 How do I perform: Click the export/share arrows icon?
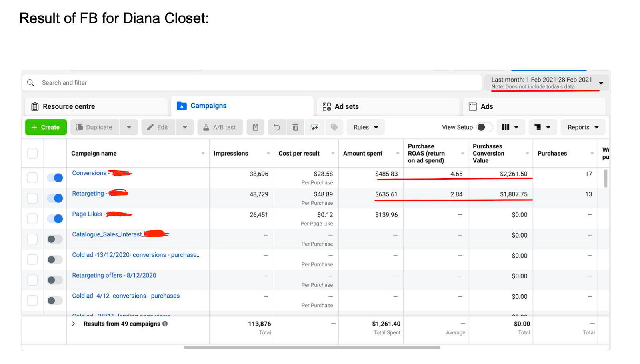pos(315,127)
